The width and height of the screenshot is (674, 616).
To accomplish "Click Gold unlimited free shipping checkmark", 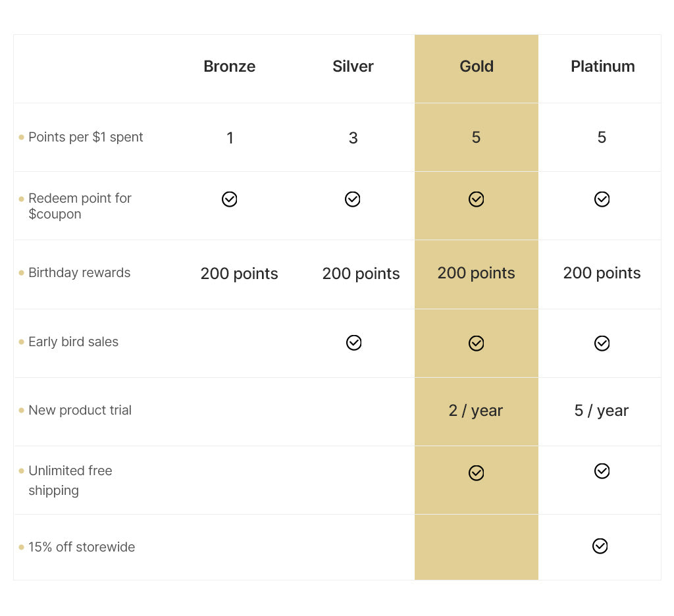I will 477,473.
